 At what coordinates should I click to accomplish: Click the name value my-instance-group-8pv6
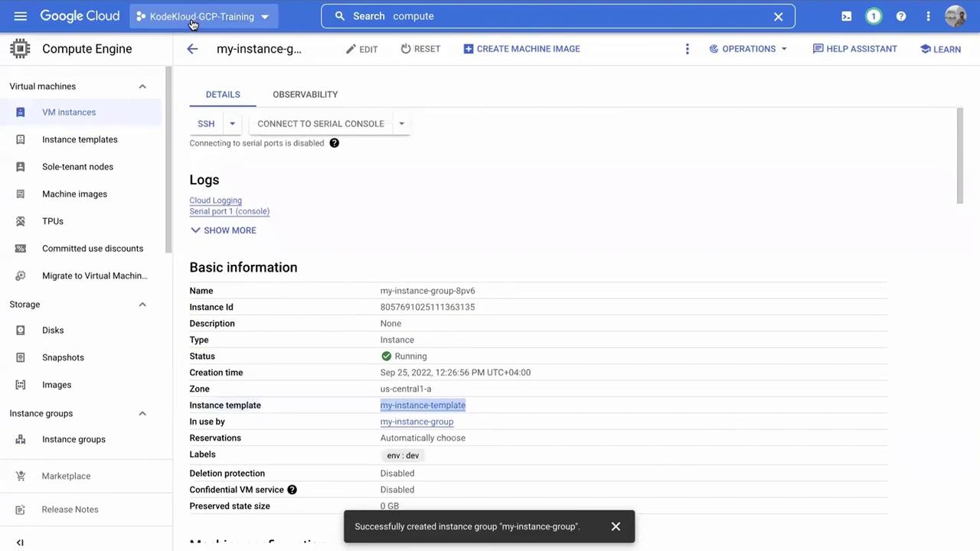pyautogui.click(x=427, y=291)
